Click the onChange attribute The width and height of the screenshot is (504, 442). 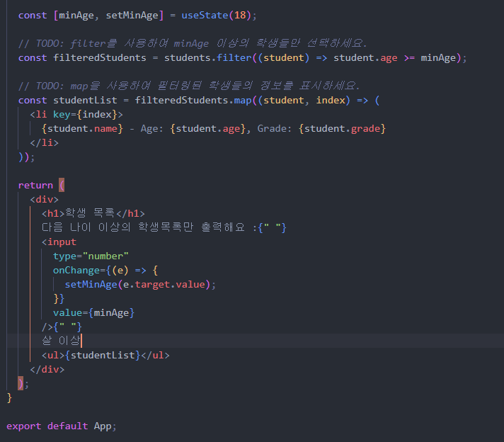(x=76, y=270)
